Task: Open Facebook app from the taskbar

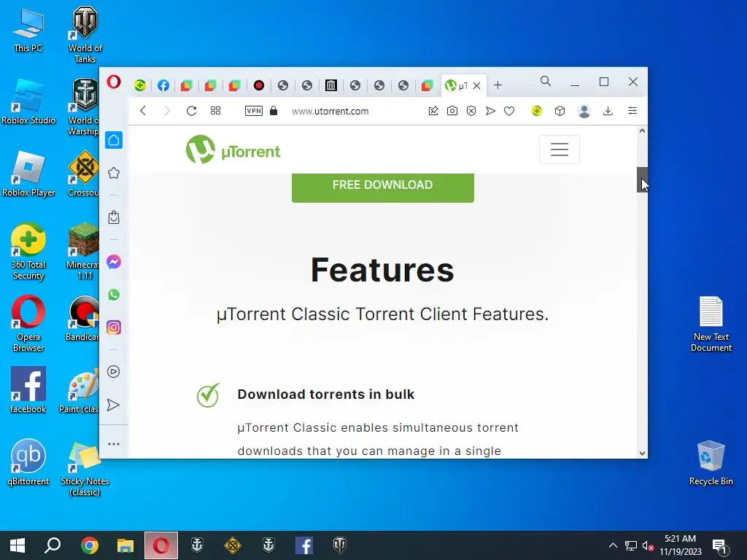Action: point(304,545)
